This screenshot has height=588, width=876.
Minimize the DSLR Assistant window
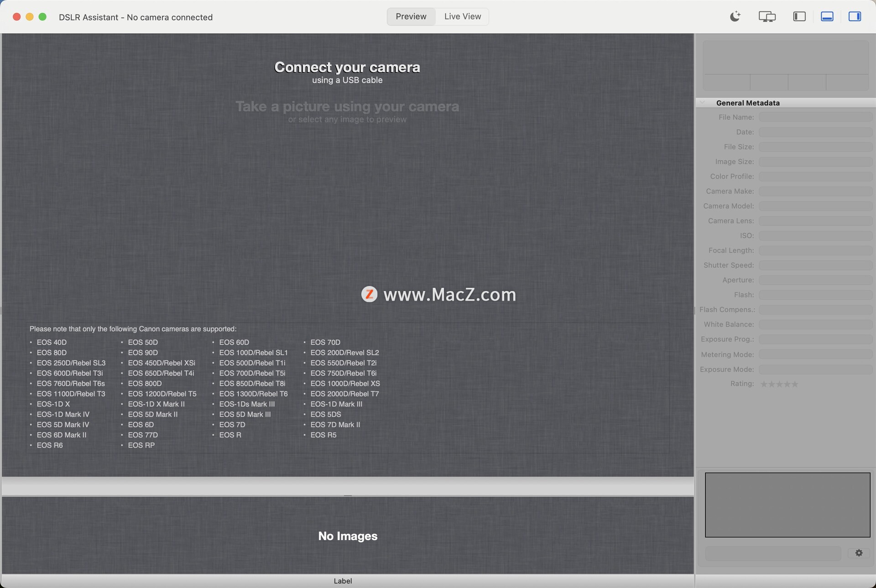(x=30, y=17)
